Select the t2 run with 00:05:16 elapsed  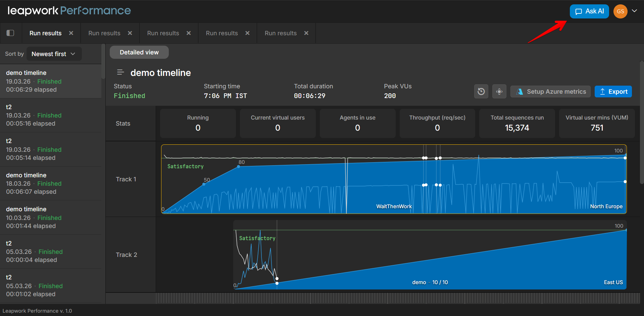click(50, 115)
